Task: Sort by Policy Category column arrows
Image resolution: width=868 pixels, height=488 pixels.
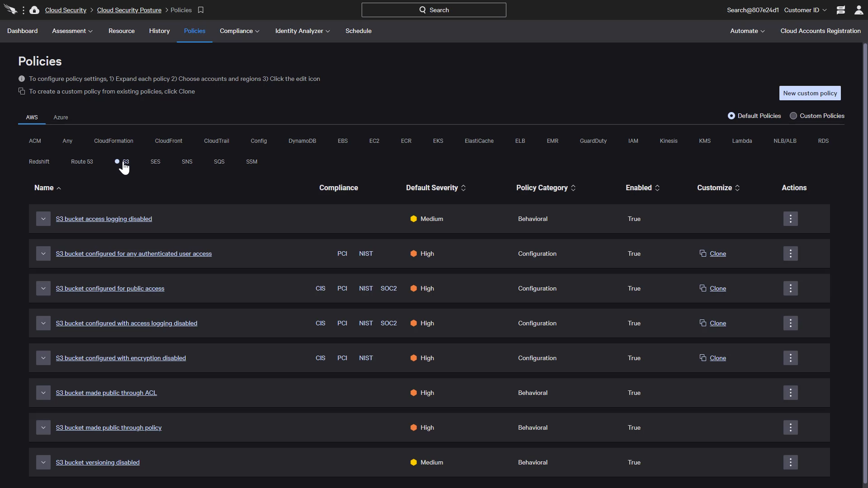Action: (573, 188)
